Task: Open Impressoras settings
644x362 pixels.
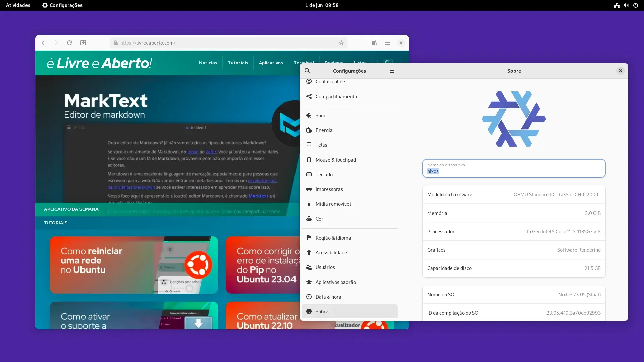Action: click(350, 189)
